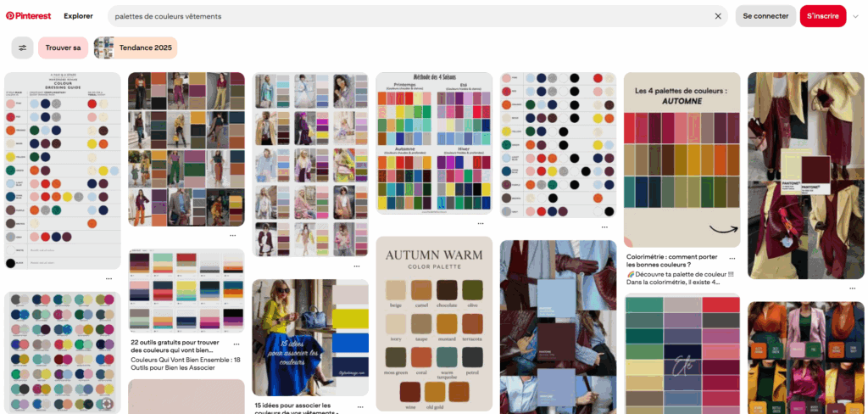This screenshot has width=868, height=414.
Task: Select the Tendance 2025 suggestion chip
Action: coord(136,48)
